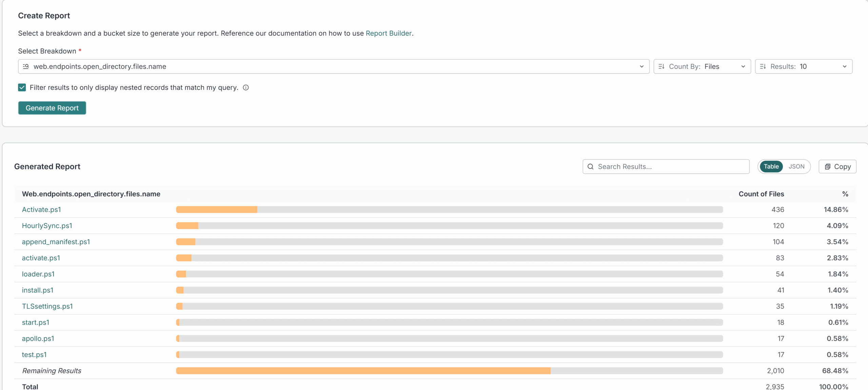The image size is (868, 390).
Task: Open the append_manifest.ps1 result link
Action: [x=56, y=242]
